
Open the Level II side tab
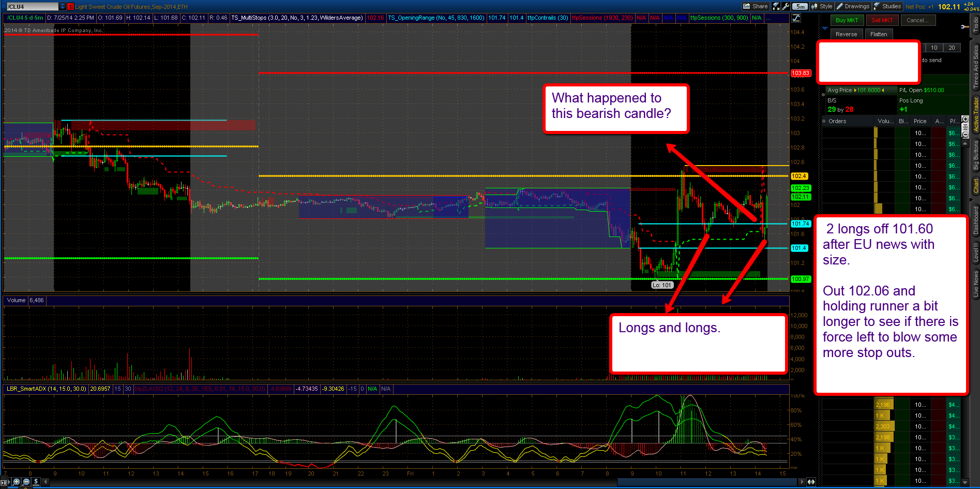pos(975,252)
